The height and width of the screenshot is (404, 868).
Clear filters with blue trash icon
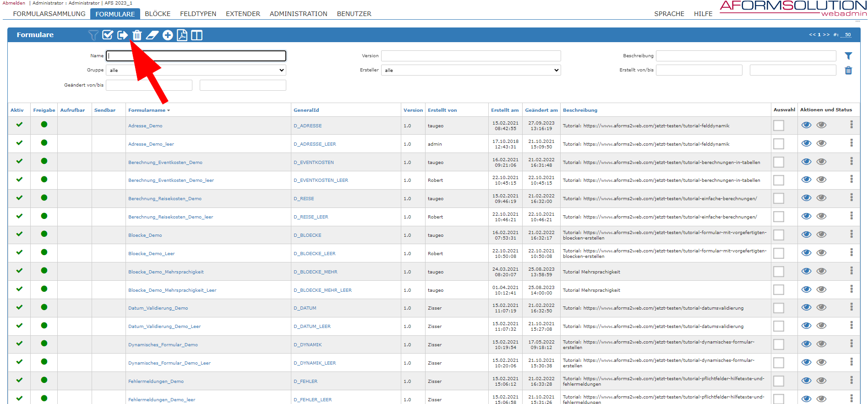tap(848, 71)
